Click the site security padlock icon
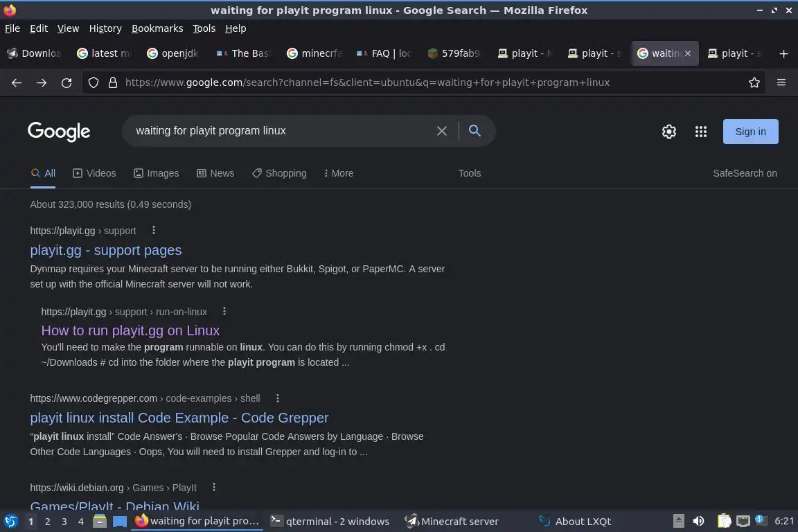The height and width of the screenshot is (532, 798). 113,82
